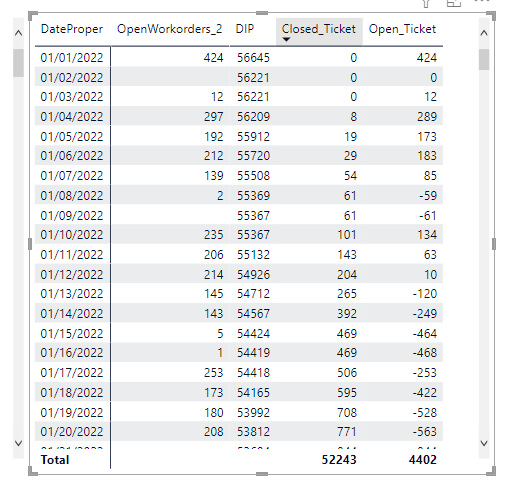Sort by OpenWorkorders_2 column header
This screenshot has width=516, height=490.
coord(169,29)
